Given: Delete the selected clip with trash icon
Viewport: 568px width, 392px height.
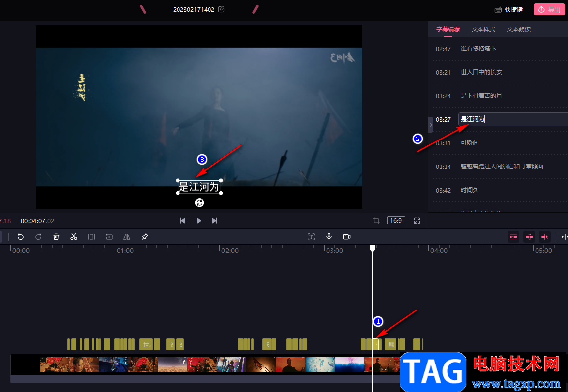Looking at the screenshot, I should point(56,237).
